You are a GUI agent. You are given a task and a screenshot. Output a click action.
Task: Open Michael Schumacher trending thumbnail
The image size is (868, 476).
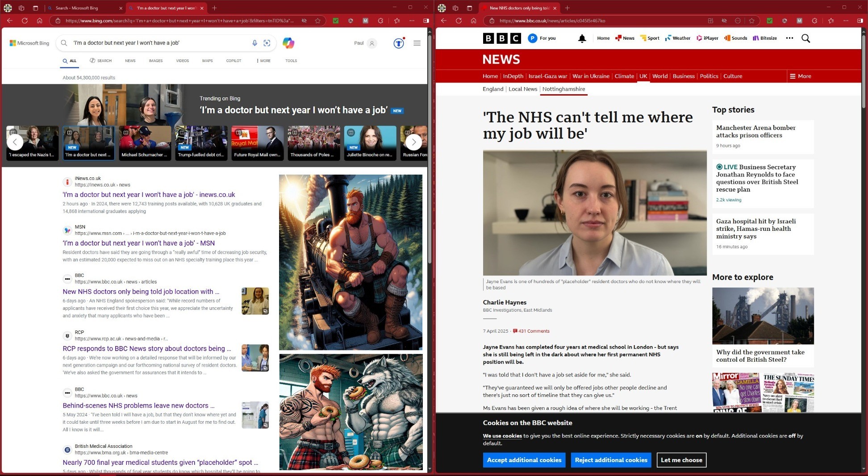pyautogui.click(x=145, y=143)
